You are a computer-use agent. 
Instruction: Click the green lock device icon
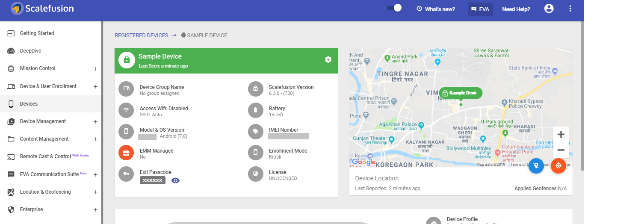(127, 60)
